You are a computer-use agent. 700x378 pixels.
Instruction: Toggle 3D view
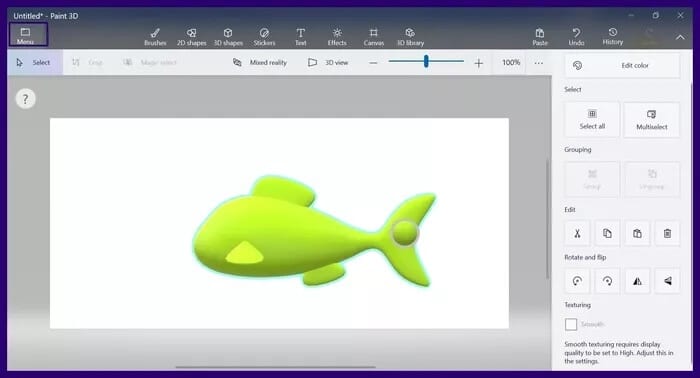click(328, 62)
